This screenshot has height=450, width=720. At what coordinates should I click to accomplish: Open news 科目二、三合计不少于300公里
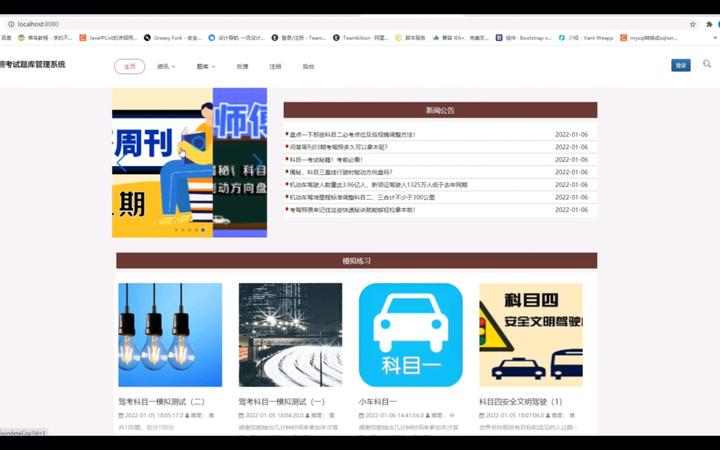click(x=362, y=197)
